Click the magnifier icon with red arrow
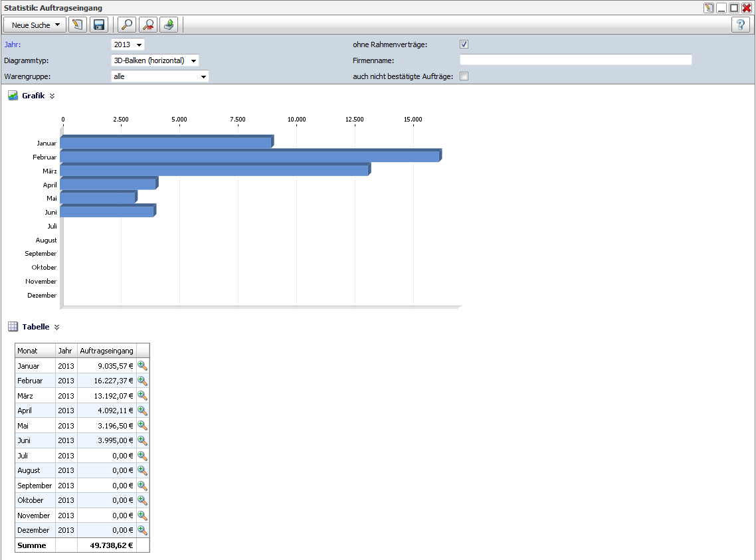The width and height of the screenshot is (756, 560). tap(148, 25)
